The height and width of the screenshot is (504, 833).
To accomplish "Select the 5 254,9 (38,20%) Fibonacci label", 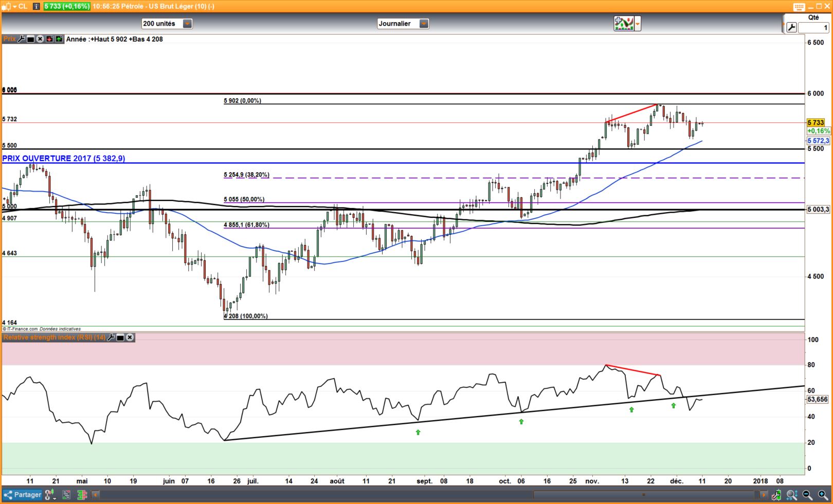I will pos(246,175).
